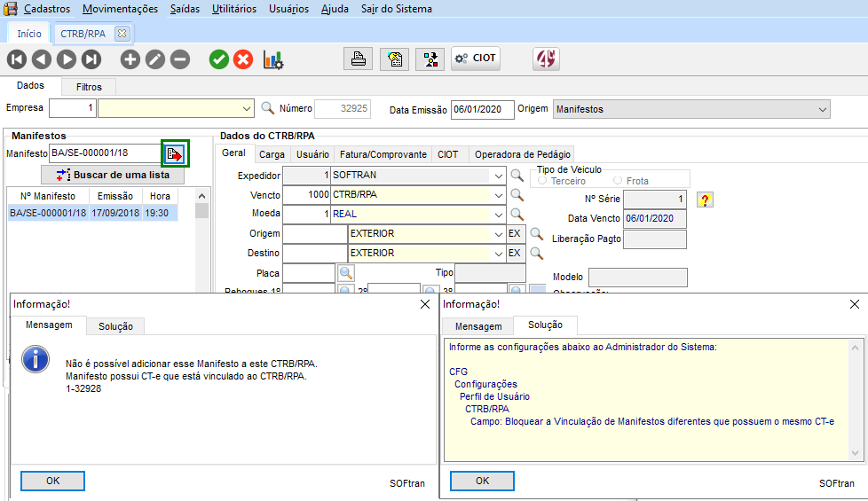Viewport: 868px width, 501px height.
Task: Click the edit record pencil icon
Action: coord(155,59)
